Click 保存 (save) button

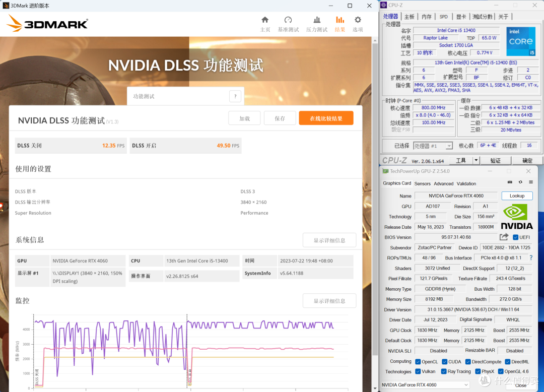[x=280, y=118]
